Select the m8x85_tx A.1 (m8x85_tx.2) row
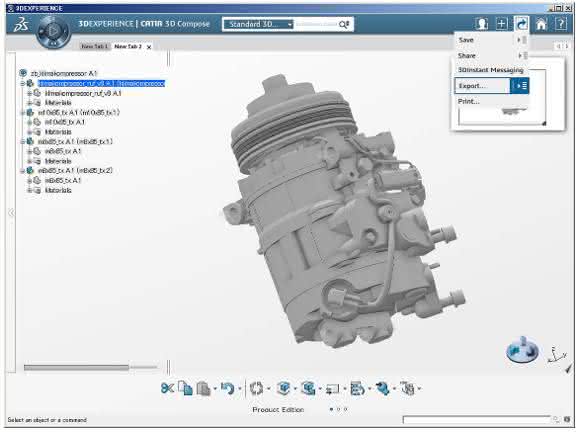Image resolution: width=580 pixels, height=432 pixels. click(75, 171)
